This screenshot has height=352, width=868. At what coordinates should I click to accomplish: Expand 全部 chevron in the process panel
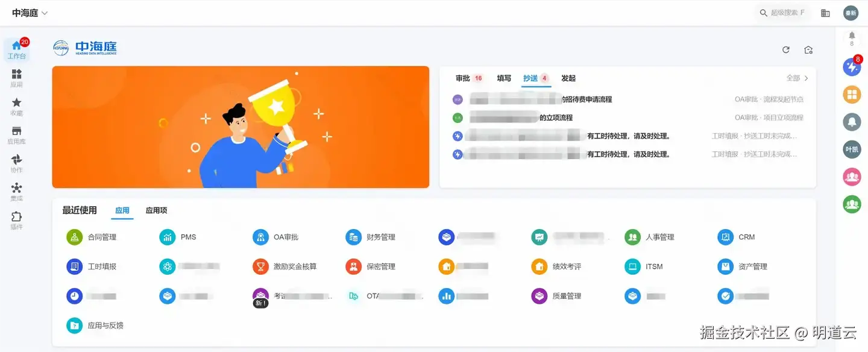pyautogui.click(x=807, y=78)
